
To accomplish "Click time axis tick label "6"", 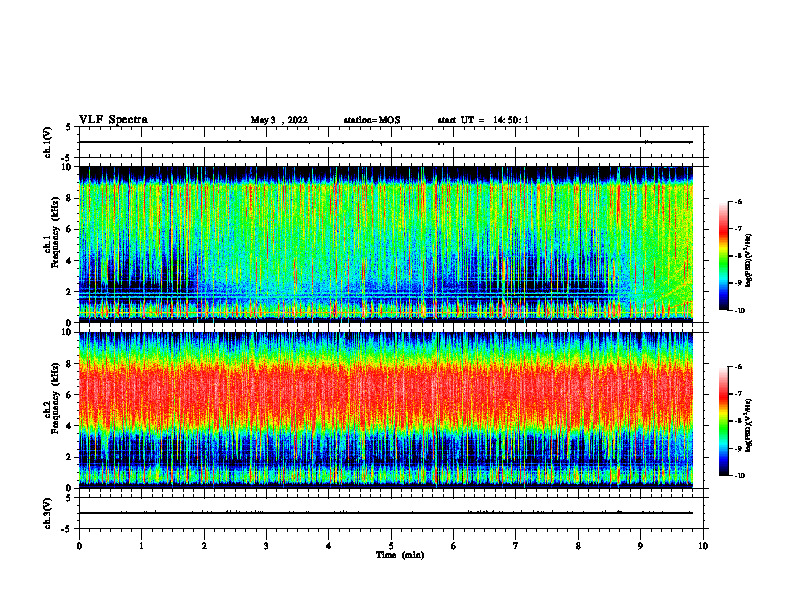I will [453, 546].
